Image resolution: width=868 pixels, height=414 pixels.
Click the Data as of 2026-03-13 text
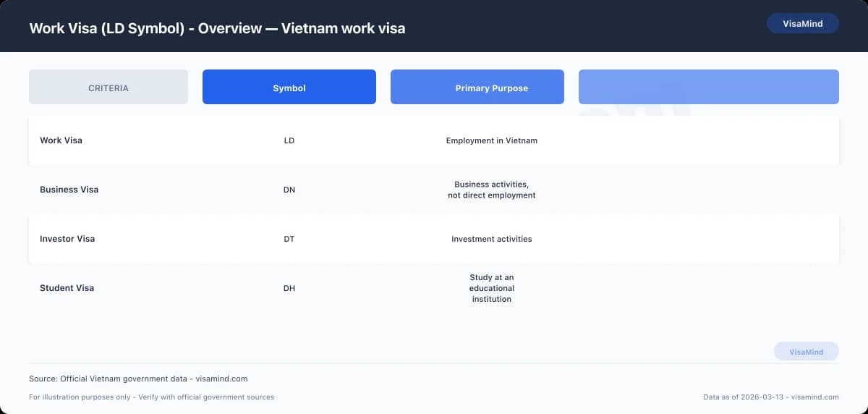click(x=771, y=397)
